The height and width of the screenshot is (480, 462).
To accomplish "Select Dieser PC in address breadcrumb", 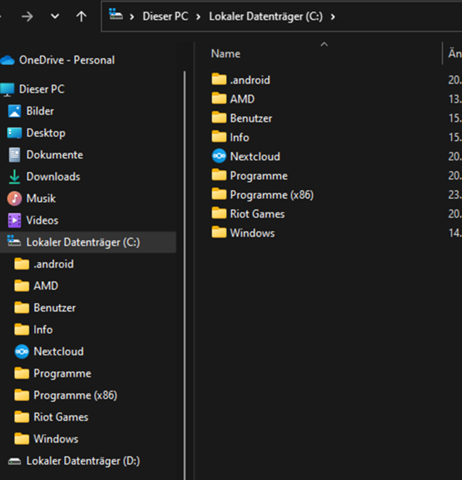I will pyautogui.click(x=165, y=16).
